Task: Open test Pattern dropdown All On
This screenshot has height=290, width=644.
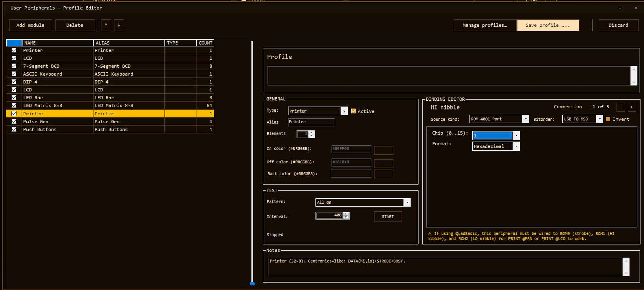Action: 363,202
